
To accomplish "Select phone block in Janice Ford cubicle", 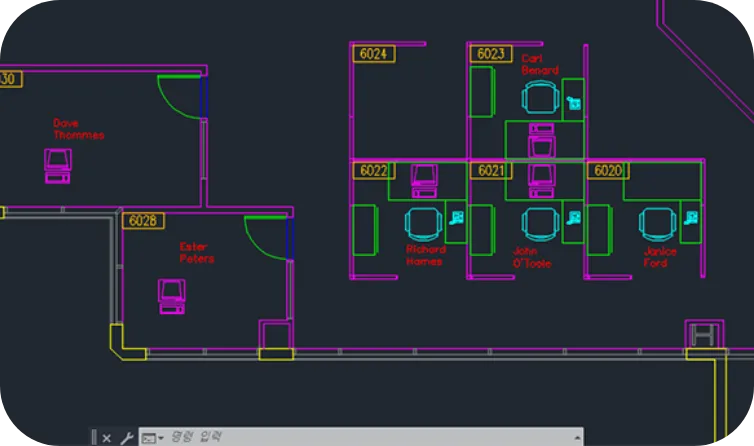I will point(691,218).
